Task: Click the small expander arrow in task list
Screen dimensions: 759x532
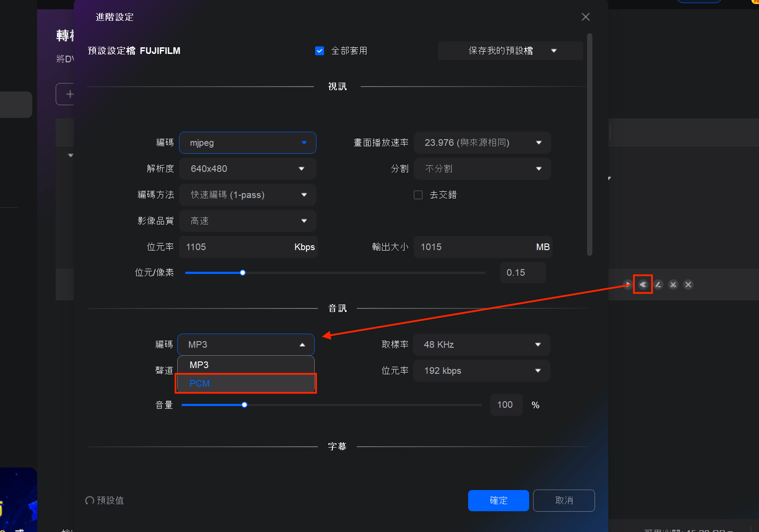Action: [x=70, y=156]
